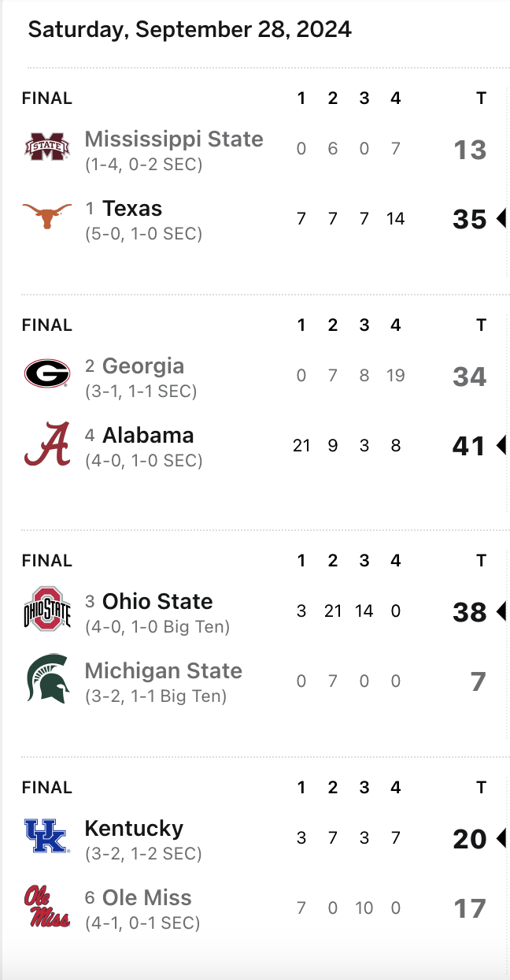Click the Kentucky UK logo

coord(46,837)
